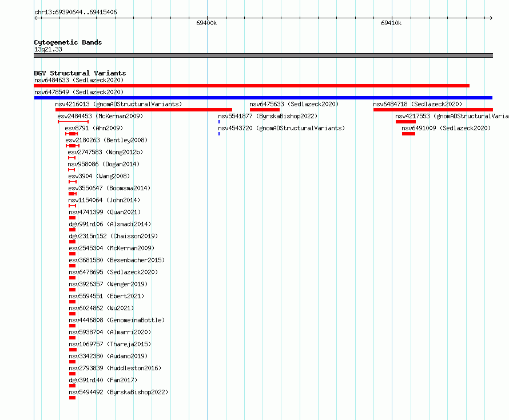Image resolution: width=509 pixels, height=420 pixels.
Task: Click thin red glyph under esv2484453
Action: (73, 122)
